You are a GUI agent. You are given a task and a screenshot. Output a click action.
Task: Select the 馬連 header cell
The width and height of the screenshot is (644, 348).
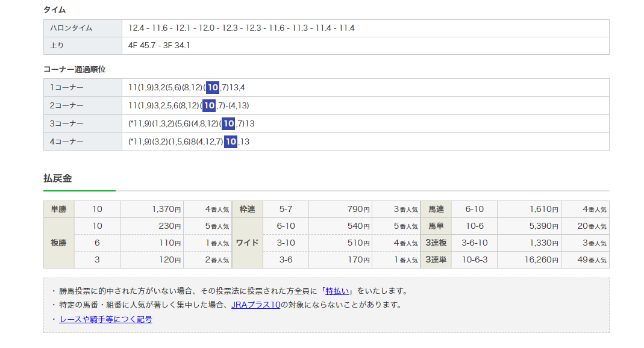pyautogui.click(x=436, y=210)
